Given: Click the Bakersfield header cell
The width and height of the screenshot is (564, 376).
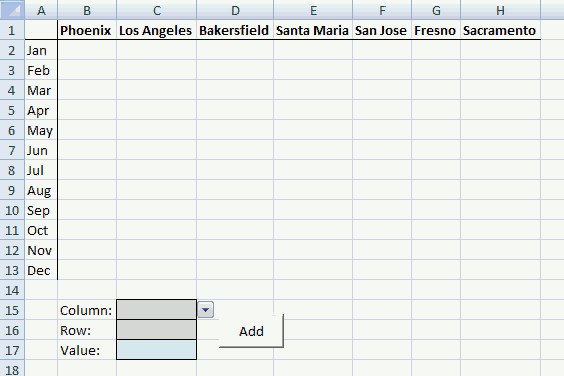Looking at the screenshot, I should click(235, 30).
